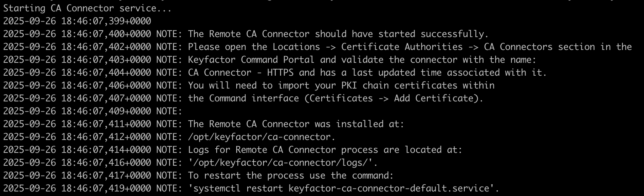The image size is (644, 196).
Task: Click the "Starting CA Connector service..." line
Action: tap(87, 8)
